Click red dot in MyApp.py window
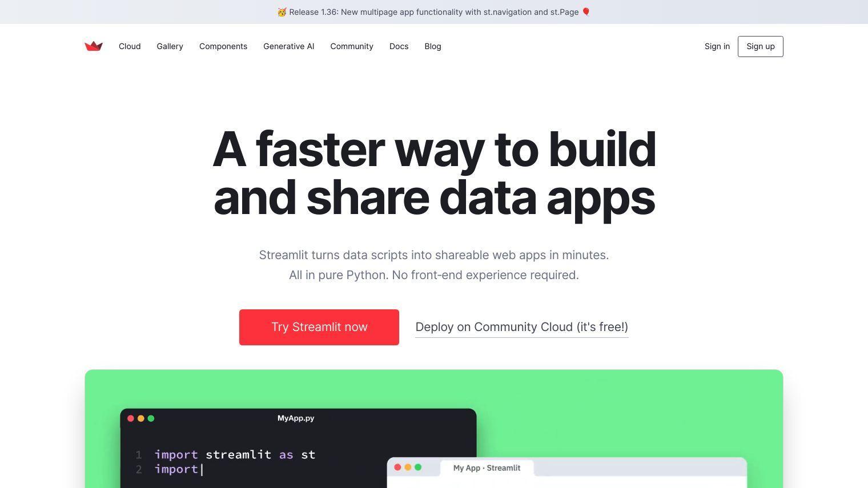868x488 pixels. pyautogui.click(x=131, y=418)
